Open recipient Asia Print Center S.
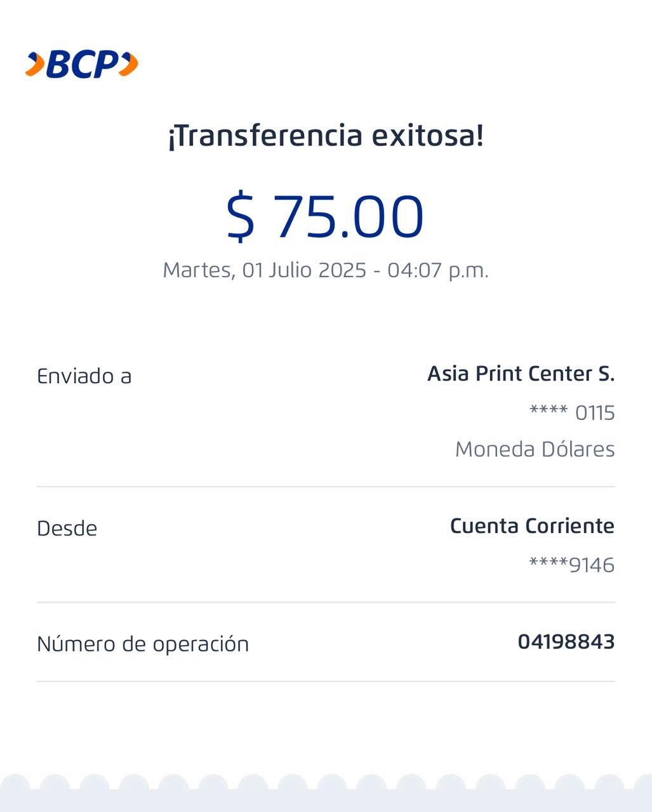 (521, 374)
